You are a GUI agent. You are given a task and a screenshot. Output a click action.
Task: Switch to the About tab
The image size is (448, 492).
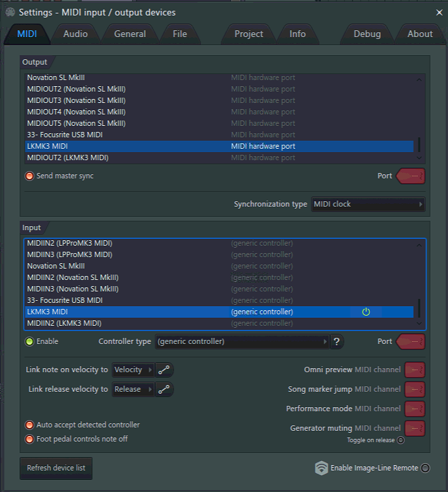420,34
